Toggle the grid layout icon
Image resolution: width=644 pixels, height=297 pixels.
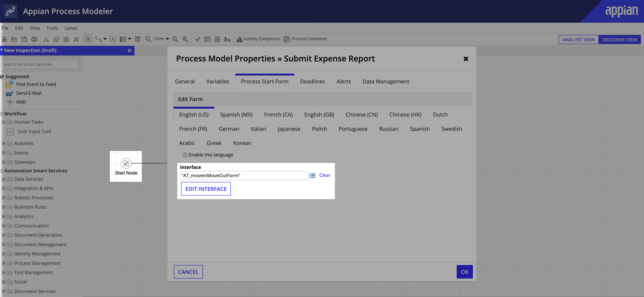click(x=217, y=39)
